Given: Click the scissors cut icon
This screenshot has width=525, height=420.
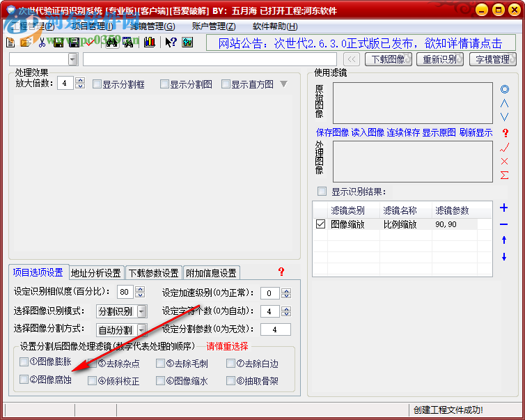Looking at the screenshot, I should pos(42,42).
